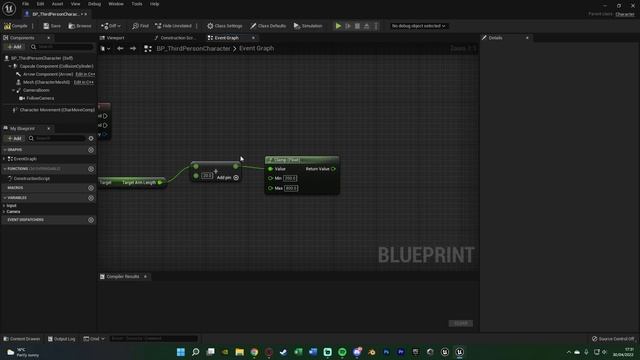Open My Blueprint view options gear
This screenshot has width=640, height=360.
(91, 138)
